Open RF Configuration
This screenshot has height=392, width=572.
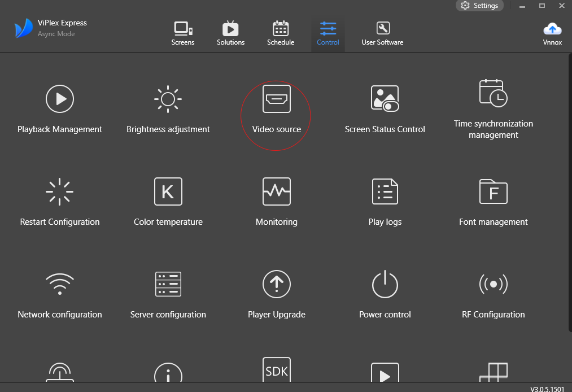pyautogui.click(x=493, y=295)
